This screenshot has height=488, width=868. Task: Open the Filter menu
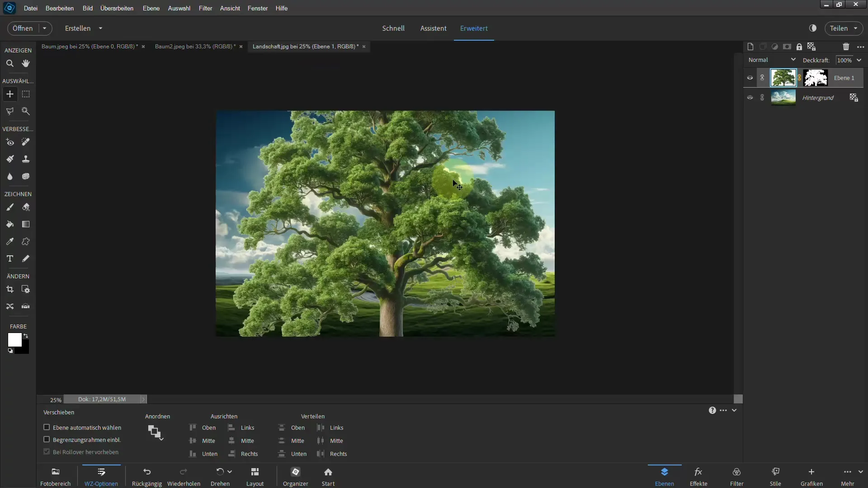[205, 8]
